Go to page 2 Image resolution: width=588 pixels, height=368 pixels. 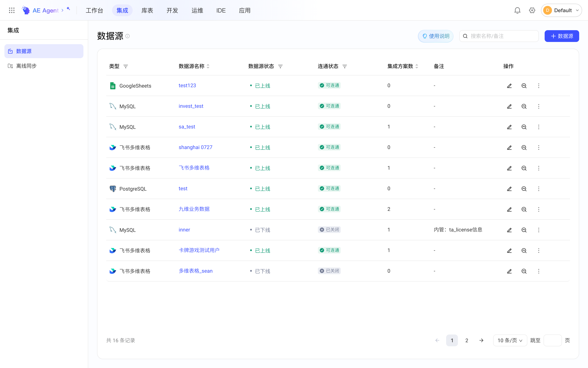tap(467, 340)
